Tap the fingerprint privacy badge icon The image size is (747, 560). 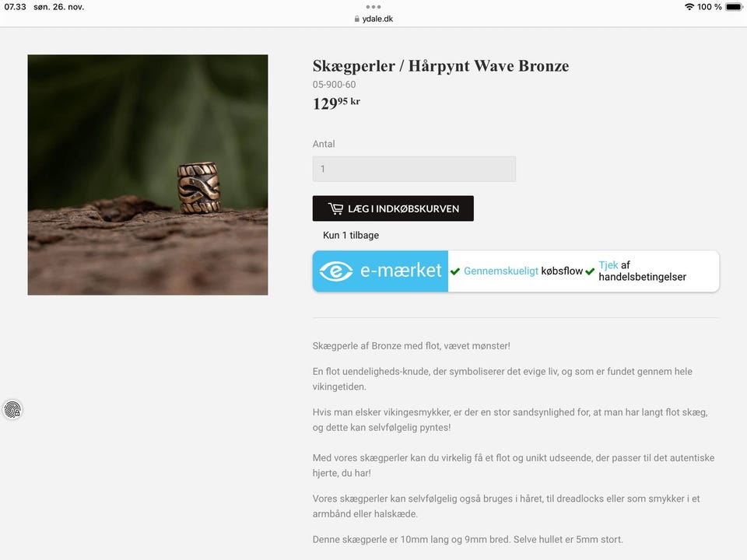[12, 410]
